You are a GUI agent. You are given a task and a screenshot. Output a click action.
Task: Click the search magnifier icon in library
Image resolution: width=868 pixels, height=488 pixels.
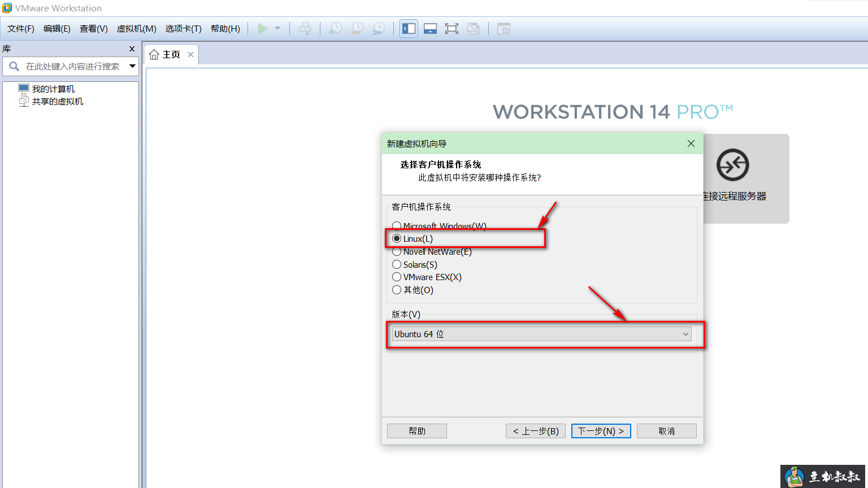coord(14,66)
